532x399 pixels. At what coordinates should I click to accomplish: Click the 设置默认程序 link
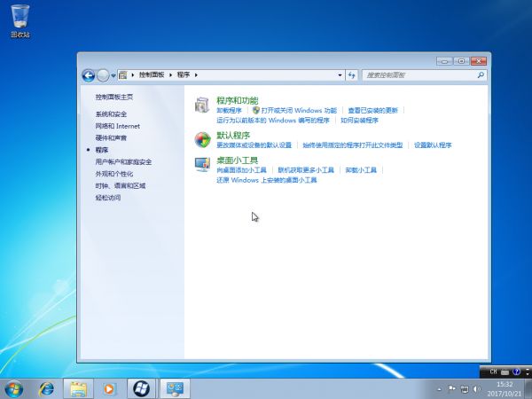click(x=433, y=145)
